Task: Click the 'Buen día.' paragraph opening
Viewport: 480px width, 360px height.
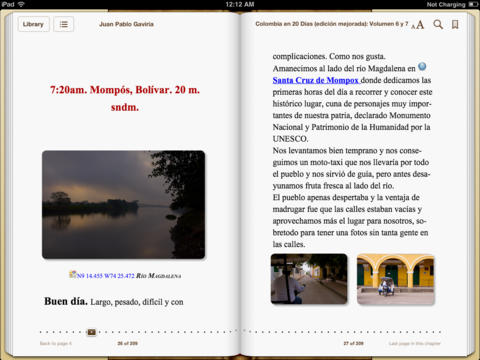Action: 66,301
